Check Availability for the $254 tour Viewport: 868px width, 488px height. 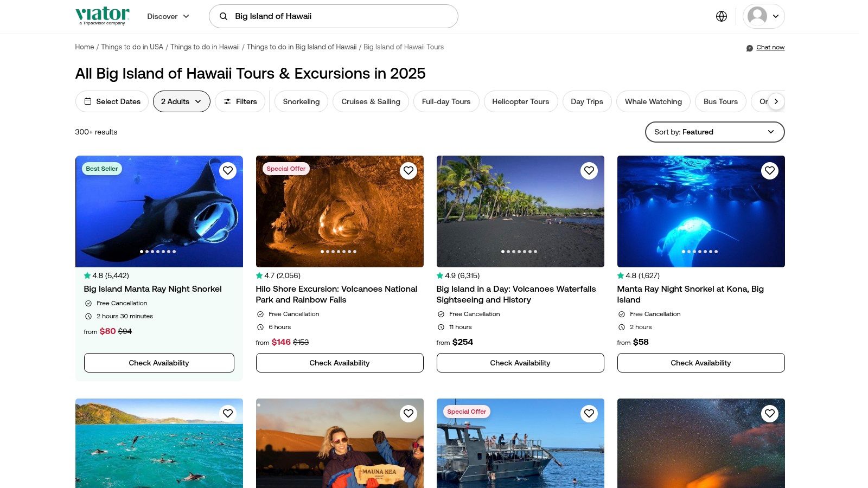[x=520, y=363]
